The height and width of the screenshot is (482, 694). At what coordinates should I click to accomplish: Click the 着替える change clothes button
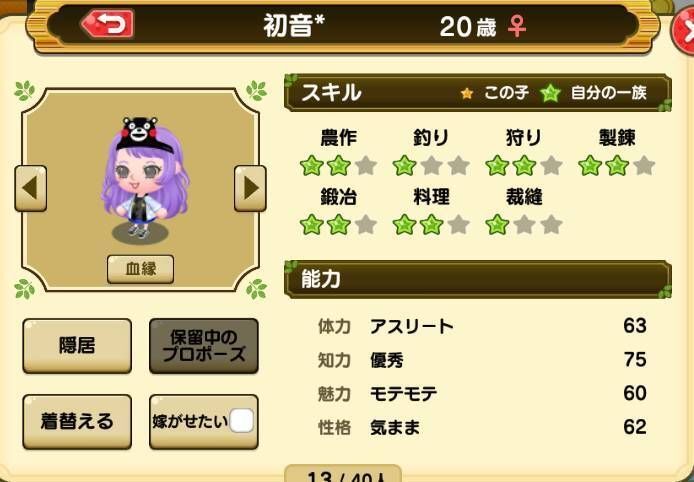(77, 421)
